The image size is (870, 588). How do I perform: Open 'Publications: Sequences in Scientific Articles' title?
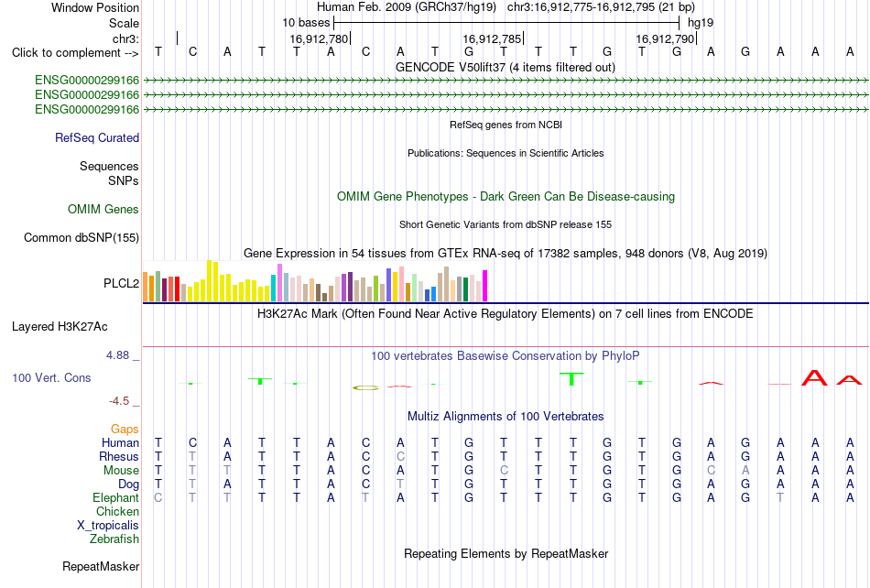pyautogui.click(x=506, y=153)
